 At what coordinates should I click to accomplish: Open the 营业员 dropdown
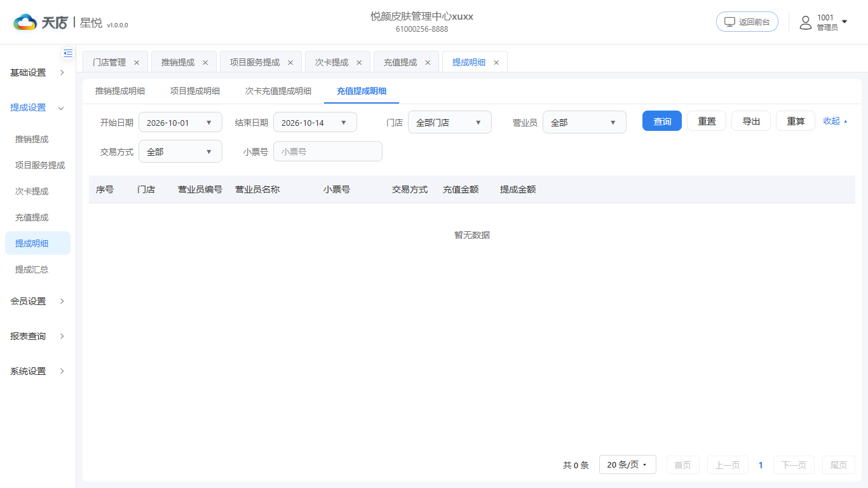pyautogui.click(x=585, y=123)
